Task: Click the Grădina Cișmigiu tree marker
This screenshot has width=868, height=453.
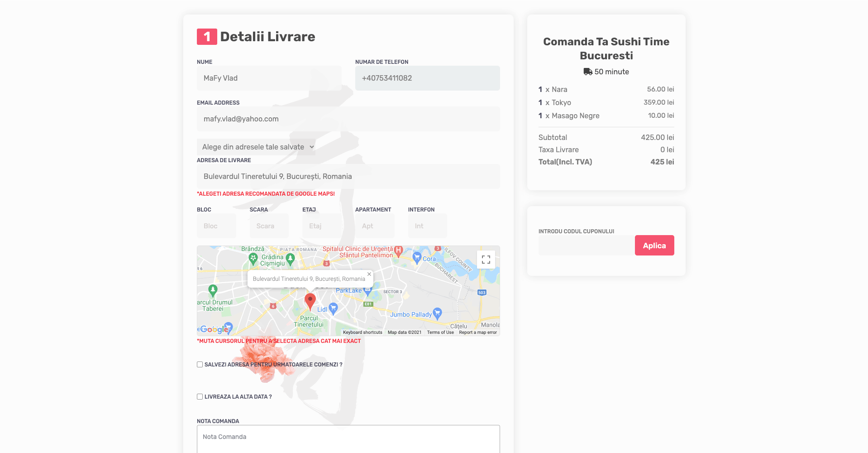Action: pos(291,259)
